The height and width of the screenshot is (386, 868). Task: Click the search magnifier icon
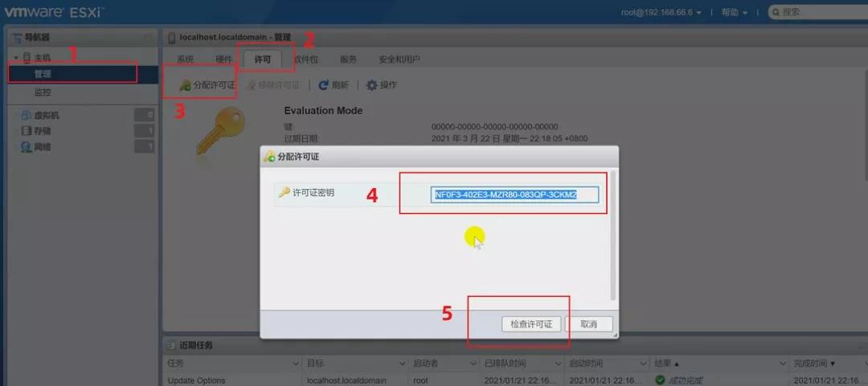coord(776,12)
